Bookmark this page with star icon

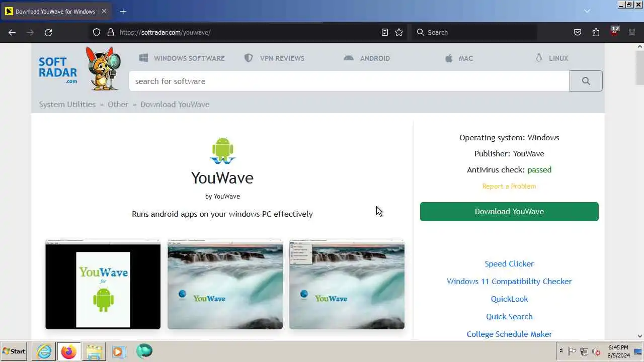(x=399, y=32)
